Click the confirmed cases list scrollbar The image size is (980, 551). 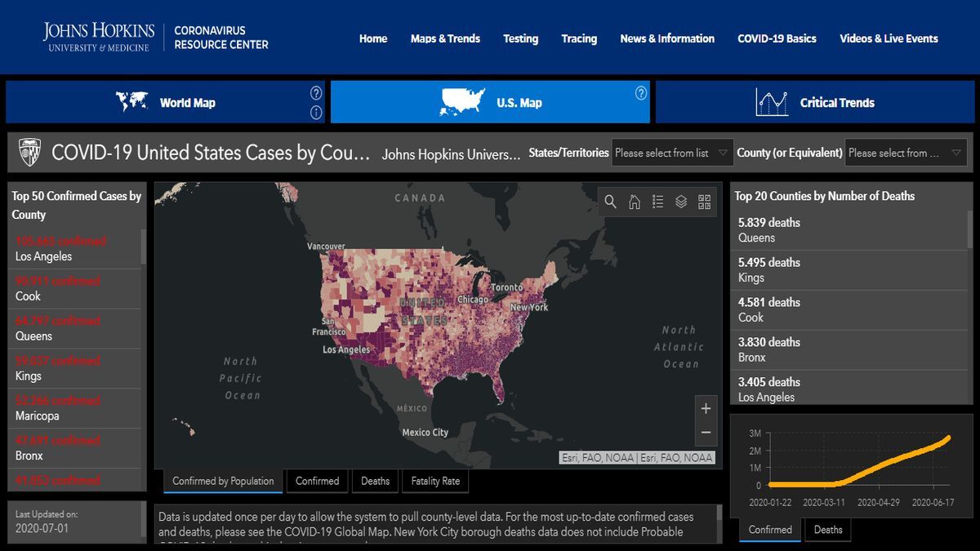(x=144, y=247)
